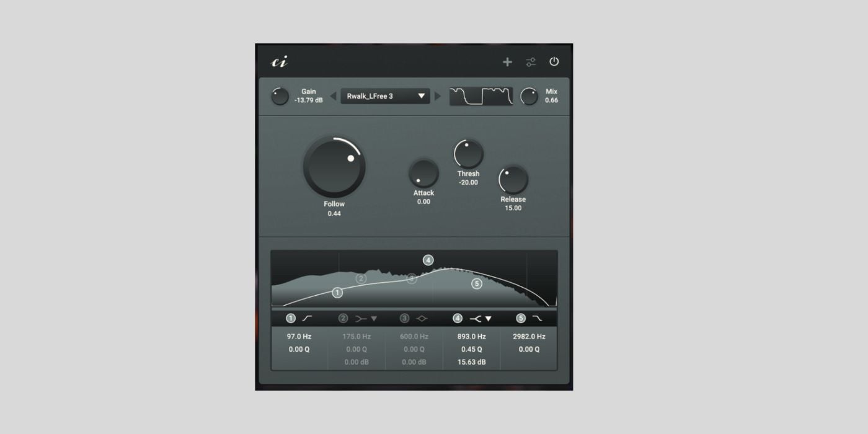Click band 3's bell filter shape icon

coord(422,319)
